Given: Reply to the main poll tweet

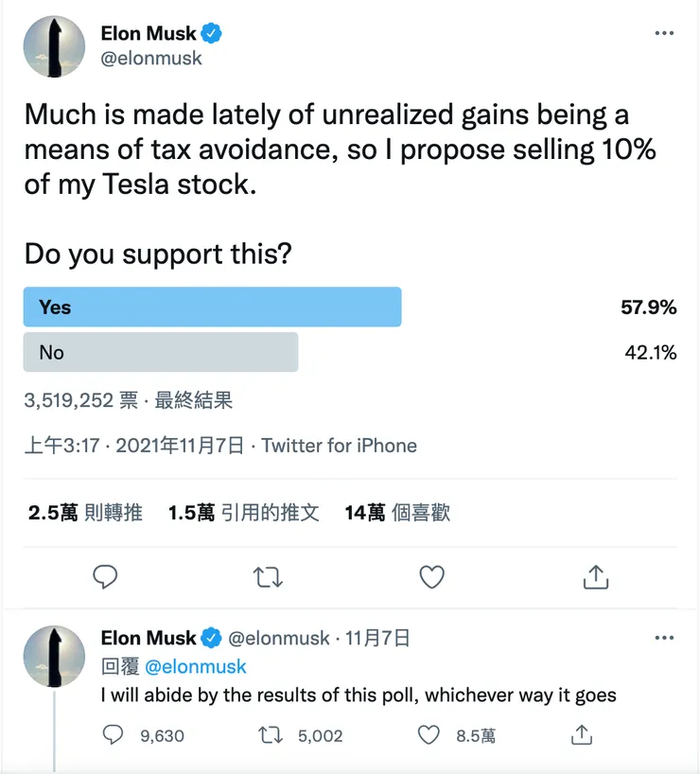Looking at the screenshot, I should pyautogui.click(x=106, y=577).
